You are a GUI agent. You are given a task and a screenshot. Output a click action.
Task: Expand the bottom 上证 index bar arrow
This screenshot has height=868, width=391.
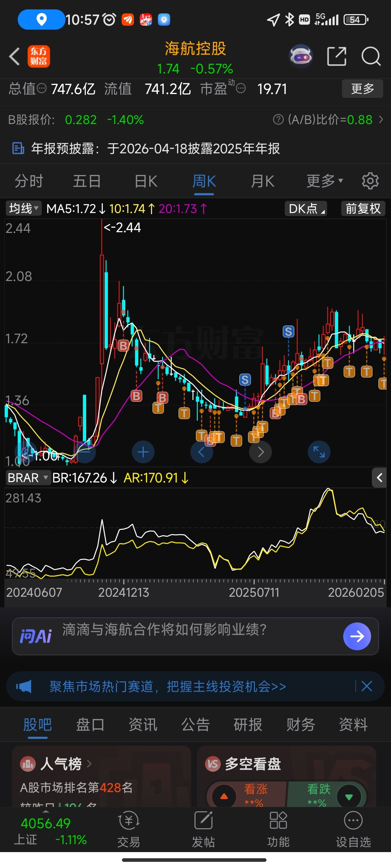46,812
